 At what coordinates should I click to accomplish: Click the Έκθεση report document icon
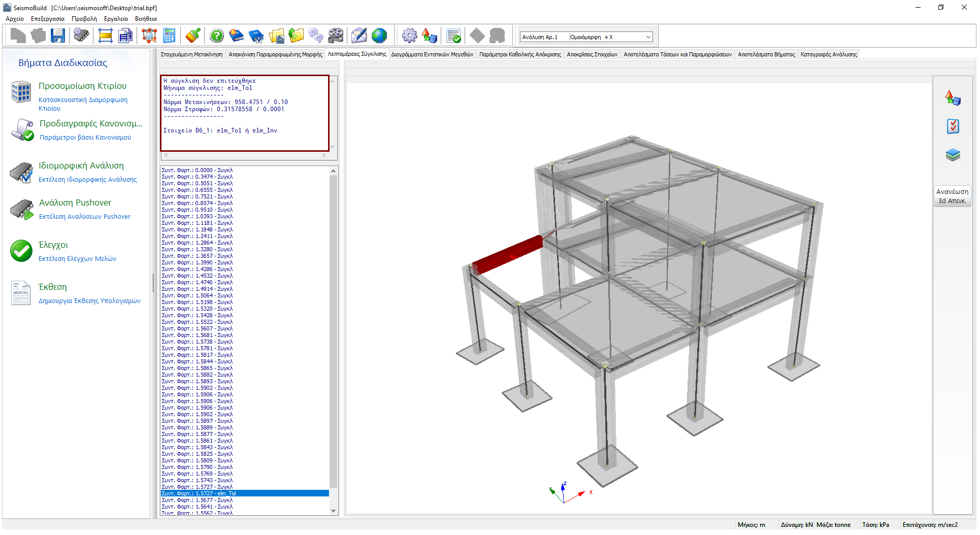(x=21, y=293)
